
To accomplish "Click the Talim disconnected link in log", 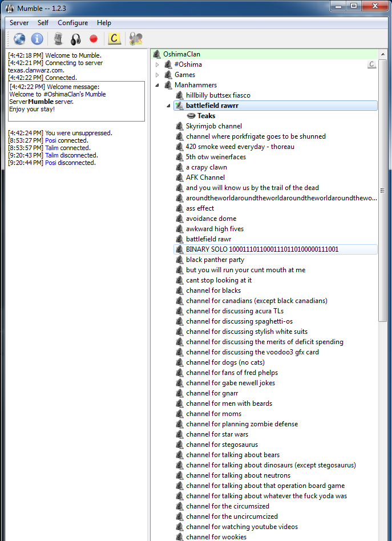I will (x=52, y=155).
